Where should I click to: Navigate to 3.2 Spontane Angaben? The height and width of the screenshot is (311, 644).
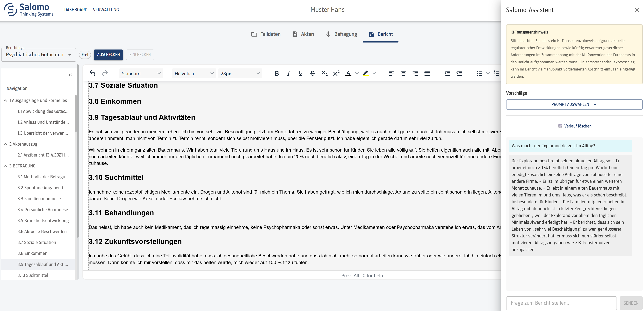(x=42, y=188)
